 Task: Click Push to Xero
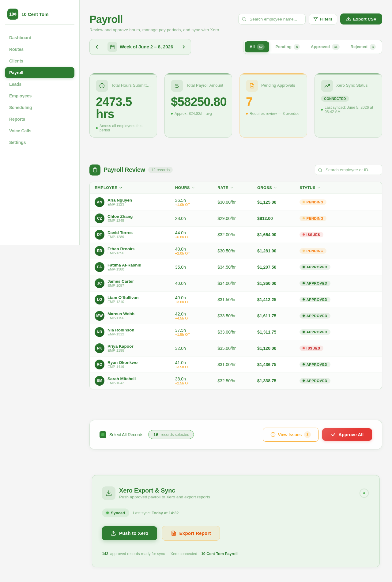point(130,533)
